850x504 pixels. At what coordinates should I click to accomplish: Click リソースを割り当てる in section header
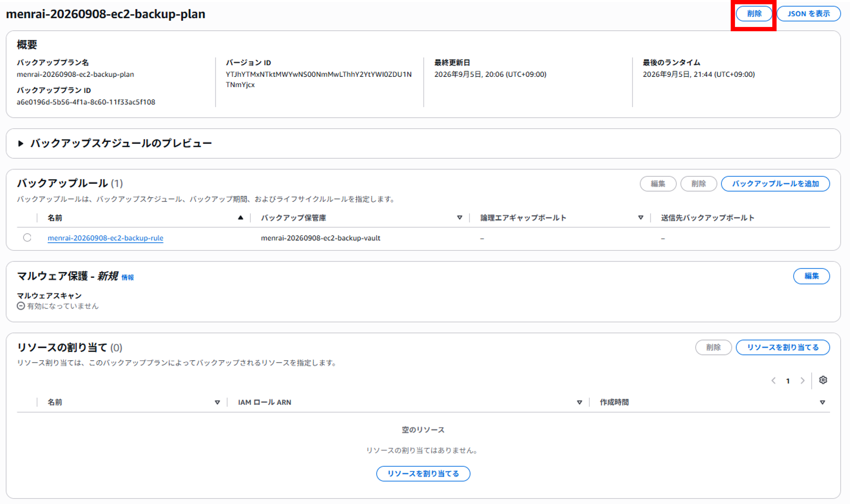coord(782,347)
